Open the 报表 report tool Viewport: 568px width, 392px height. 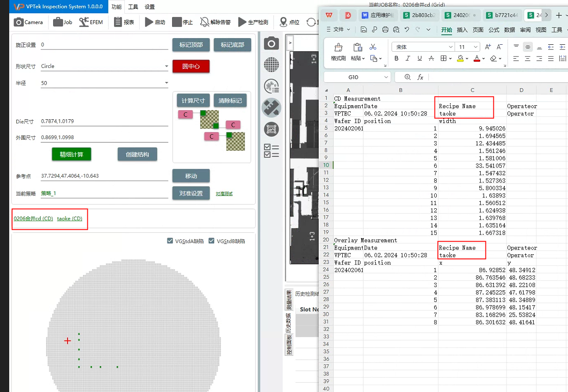point(124,22)
